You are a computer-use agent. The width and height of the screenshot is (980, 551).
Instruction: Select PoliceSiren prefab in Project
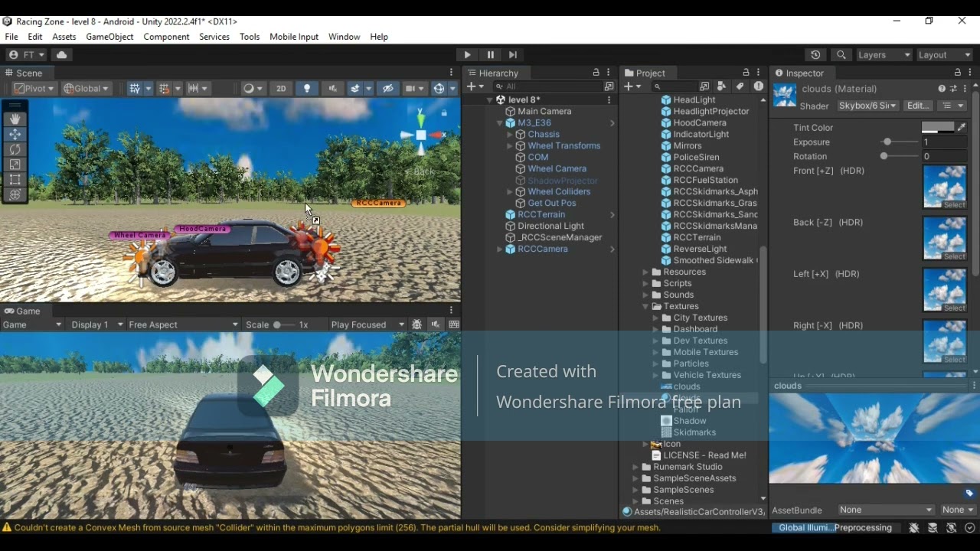coord(696,158)
